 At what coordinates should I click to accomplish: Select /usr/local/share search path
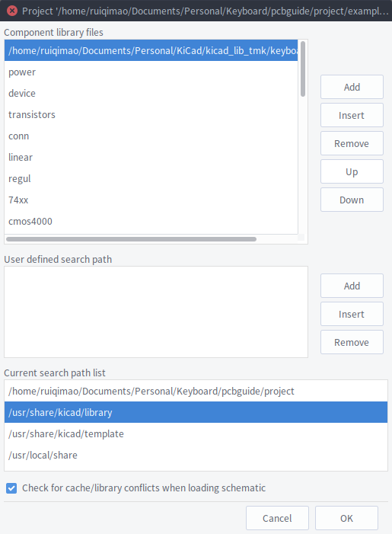pos(196,455)
